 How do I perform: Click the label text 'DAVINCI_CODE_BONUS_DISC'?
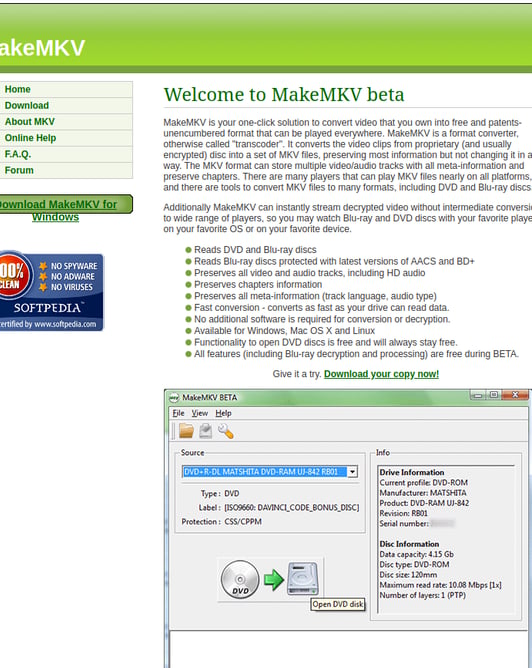point(308,508)
